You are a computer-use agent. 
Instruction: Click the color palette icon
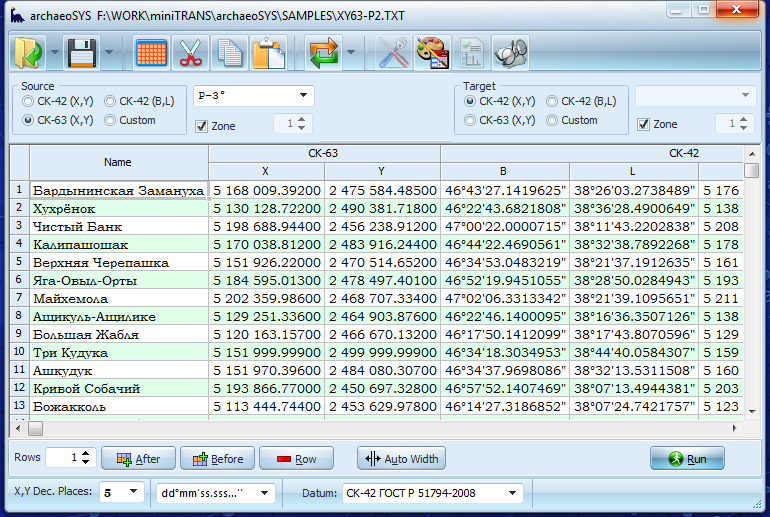pyautogui.click(x=432, y=52)
